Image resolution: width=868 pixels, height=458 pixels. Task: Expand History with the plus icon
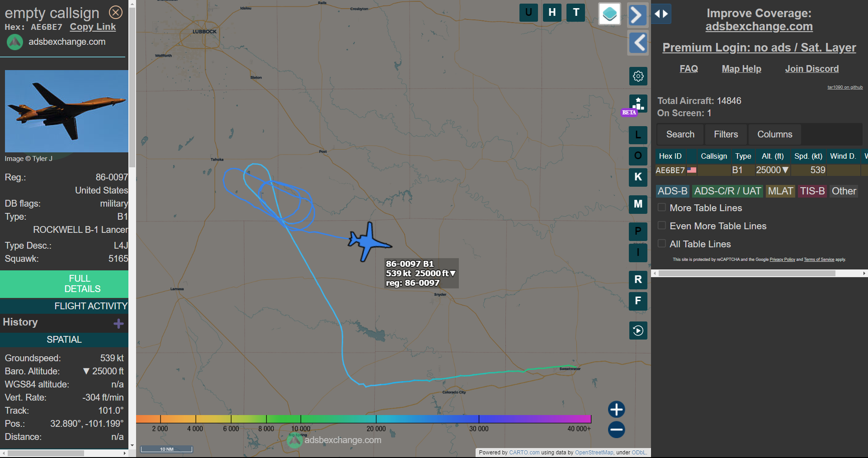pos(118,323)
